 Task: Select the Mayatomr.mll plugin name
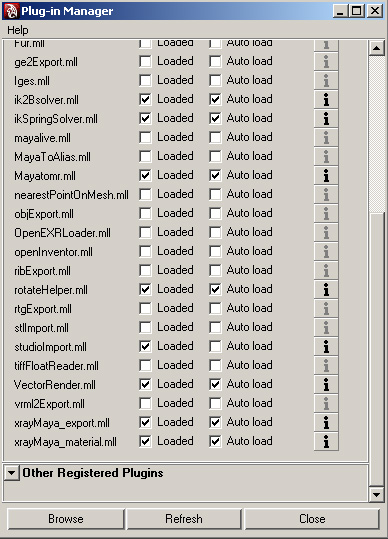tap(45, 176)
